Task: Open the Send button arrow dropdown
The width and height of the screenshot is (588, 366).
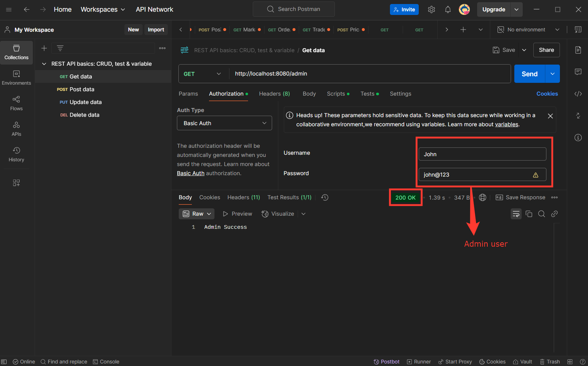Action: [x=553, y=74]
